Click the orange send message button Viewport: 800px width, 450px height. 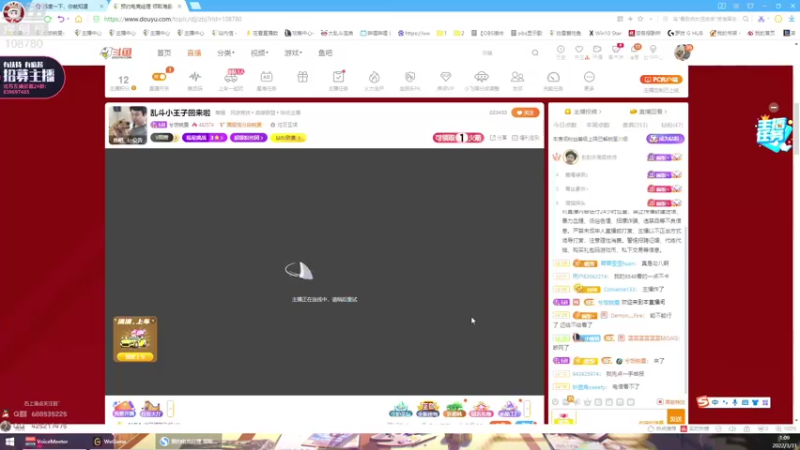point(676,418)
